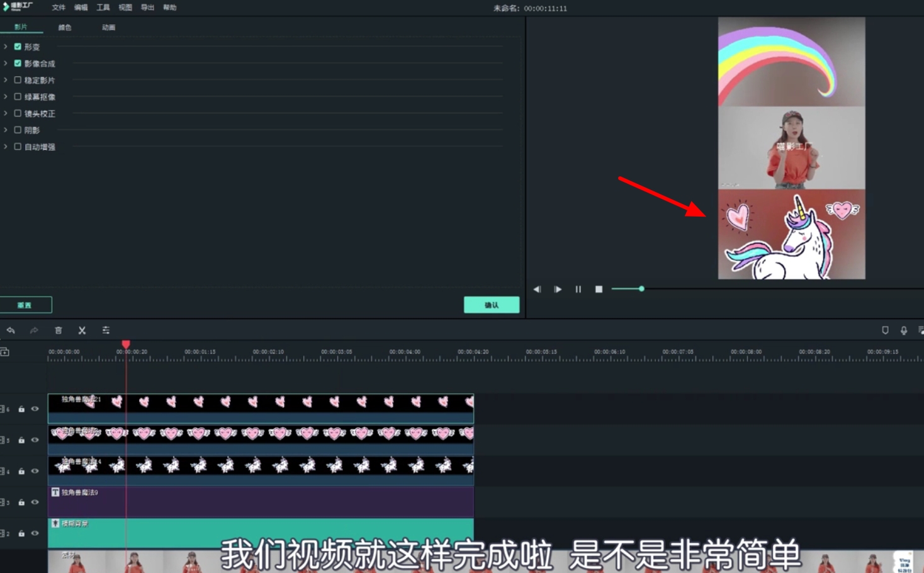Click the marker (shield) icon above the timeline

click(885, 330)
